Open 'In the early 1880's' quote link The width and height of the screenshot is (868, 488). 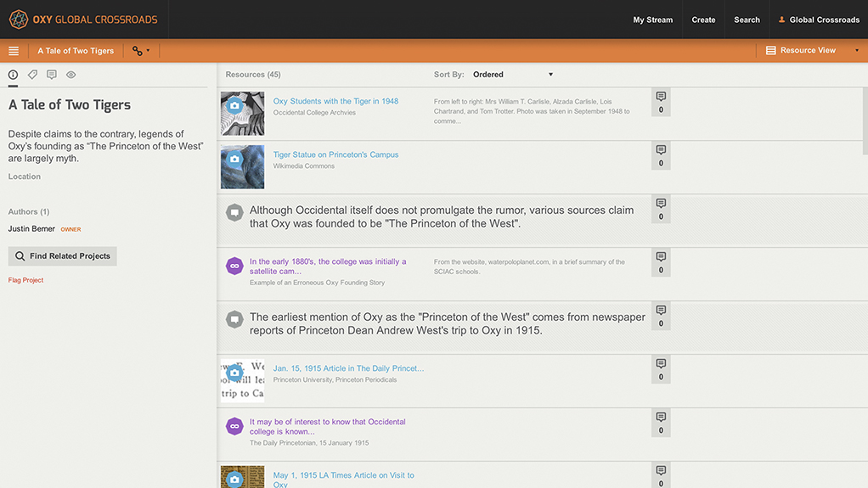[x=328, y=266]
